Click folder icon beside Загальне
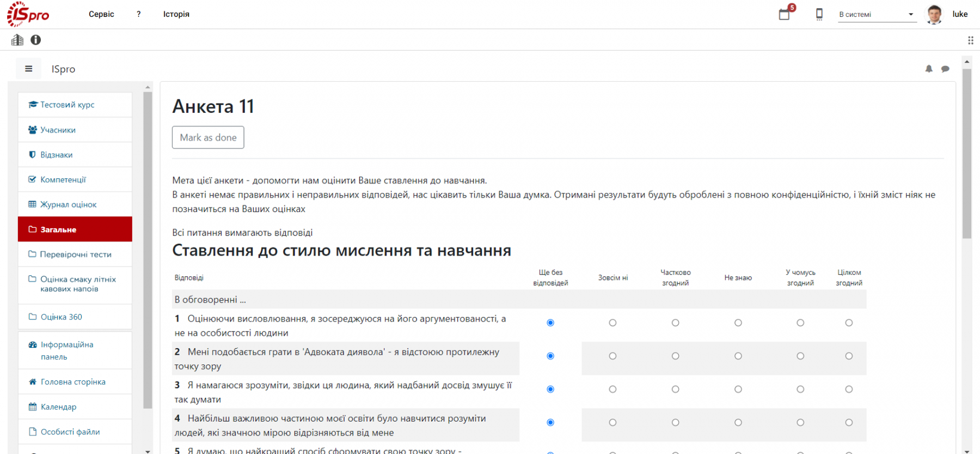Image resolution: width=980 pixels, height=454 pixels. [x=32, y=229]
